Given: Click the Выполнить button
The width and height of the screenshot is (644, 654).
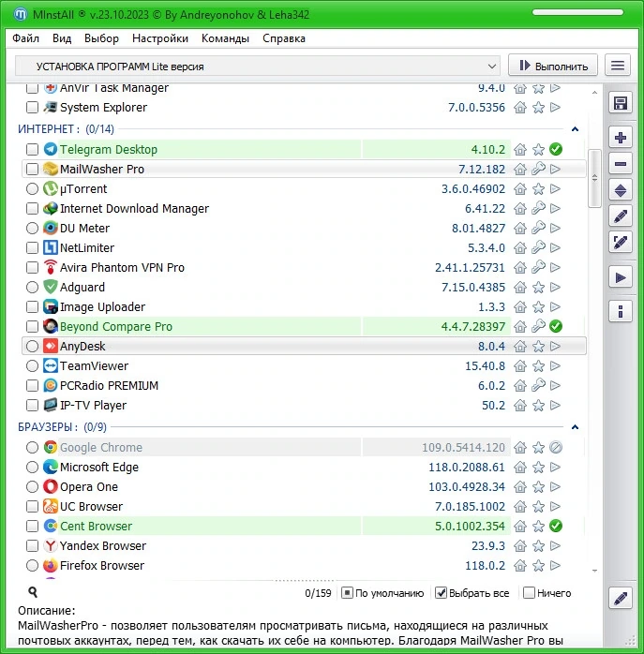Looking at the screenshot, I should pyautogui.click(x=553, y=66).
